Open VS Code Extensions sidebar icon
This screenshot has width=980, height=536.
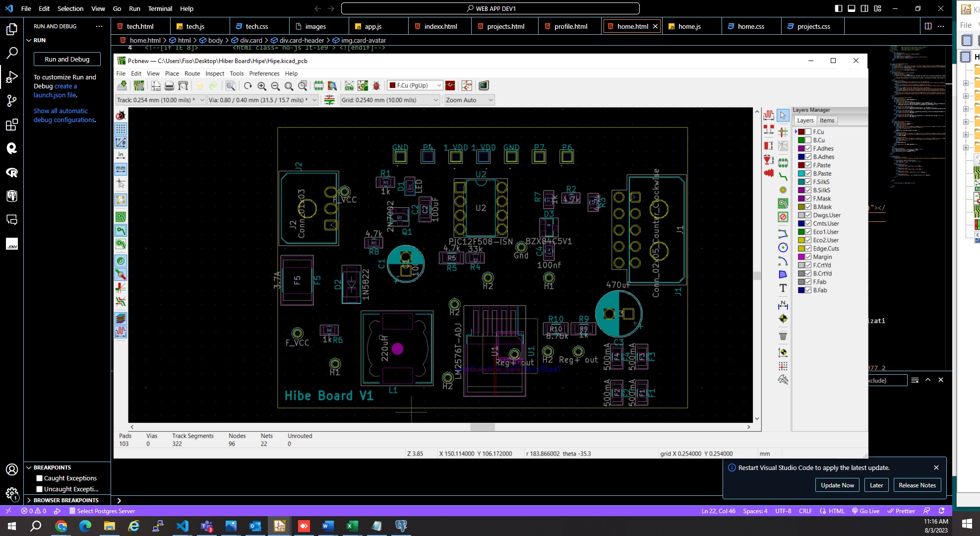tap(12, 125)
